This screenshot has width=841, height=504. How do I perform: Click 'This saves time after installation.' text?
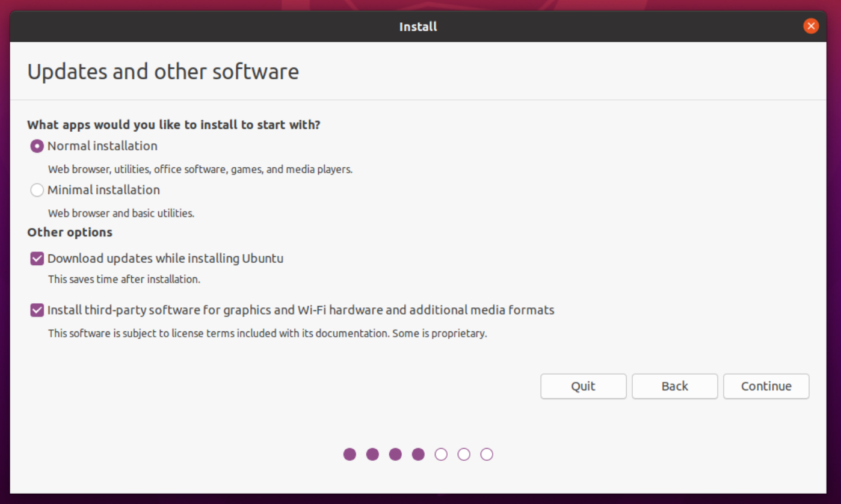(x=124, y=279)
